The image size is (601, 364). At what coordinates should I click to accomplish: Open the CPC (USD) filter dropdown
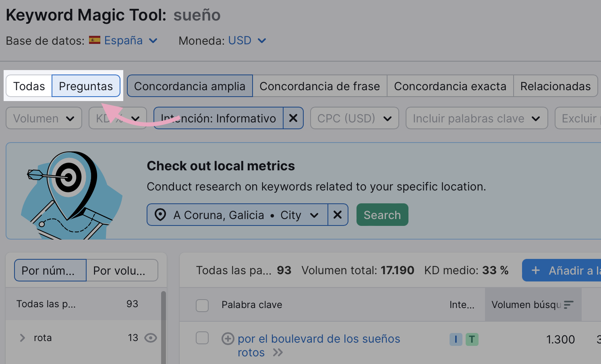pyautogui.click(x=354, y=118)
